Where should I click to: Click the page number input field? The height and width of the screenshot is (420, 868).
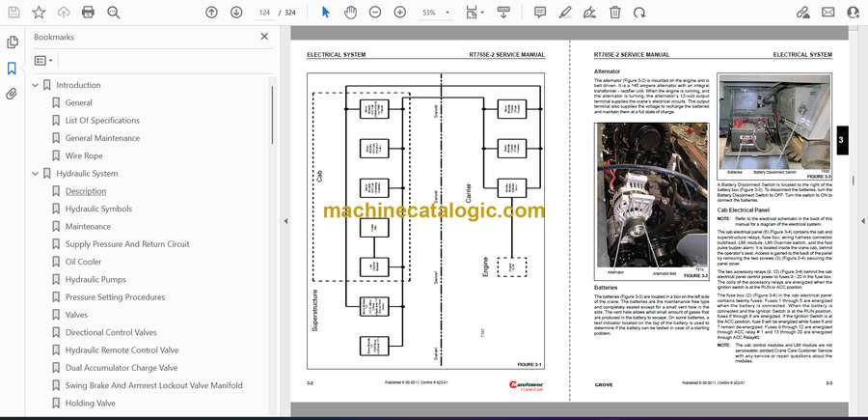coord(260,13)
